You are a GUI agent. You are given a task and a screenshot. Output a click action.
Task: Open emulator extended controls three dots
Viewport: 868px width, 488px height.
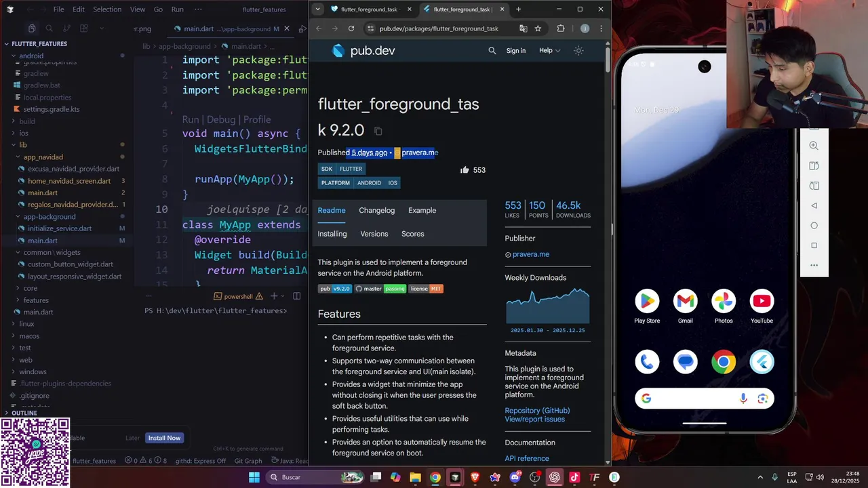click(814, 265)
